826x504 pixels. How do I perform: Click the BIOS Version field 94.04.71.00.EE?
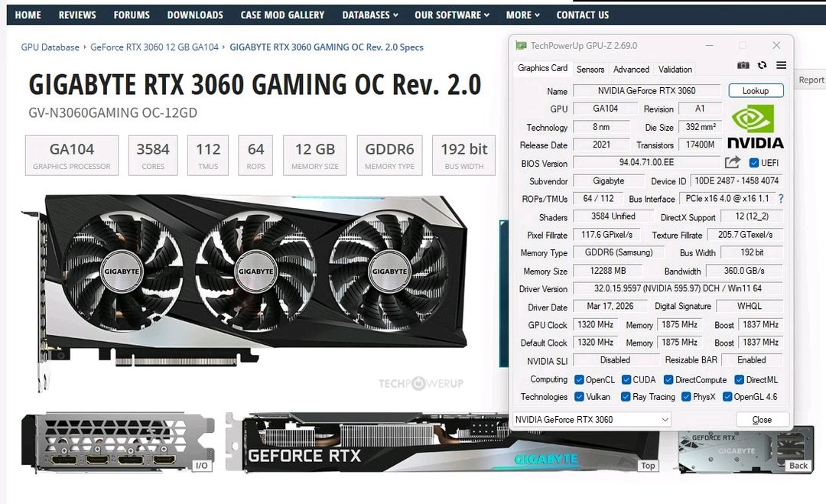[646, 162]
